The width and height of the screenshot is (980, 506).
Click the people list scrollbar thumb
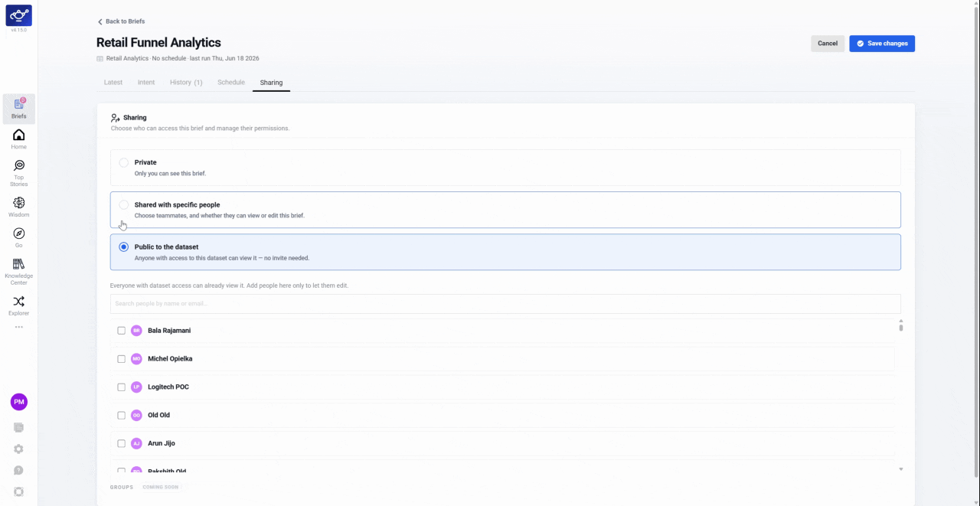[x=901, y=328]
